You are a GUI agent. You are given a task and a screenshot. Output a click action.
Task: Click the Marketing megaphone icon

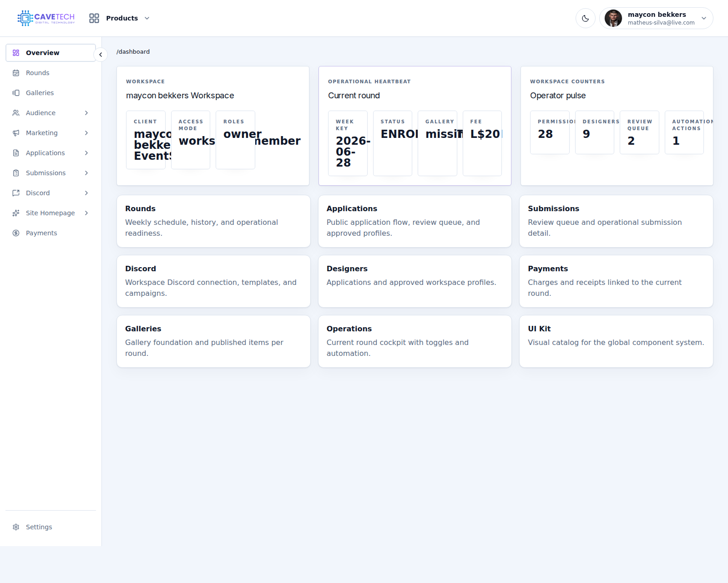pyautogui.click(x=16, y=133)
